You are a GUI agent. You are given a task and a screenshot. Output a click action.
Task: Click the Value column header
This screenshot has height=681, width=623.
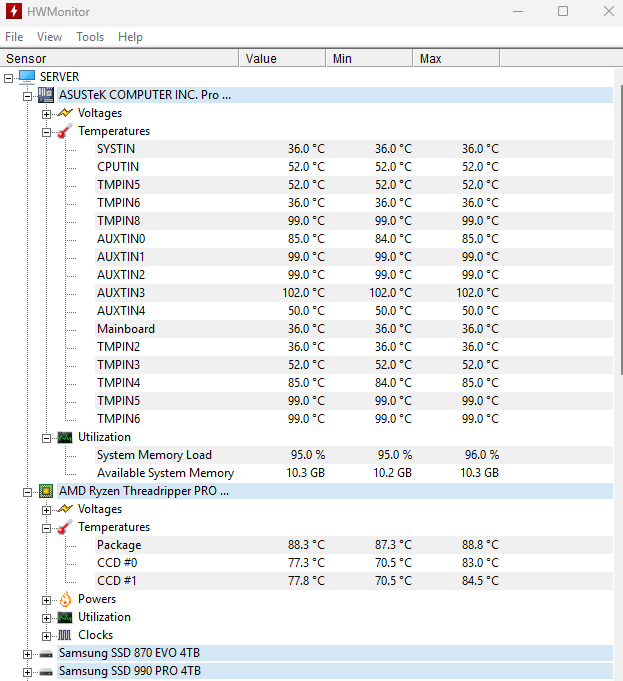coord(282,59)
